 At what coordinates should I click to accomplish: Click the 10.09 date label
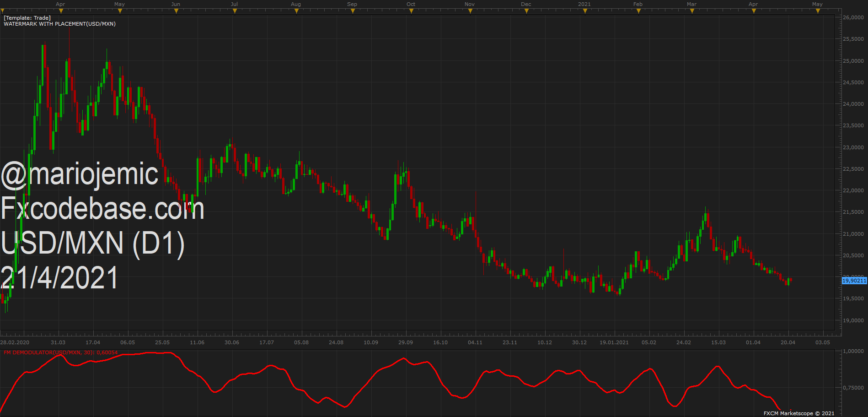tap(371, 342)
